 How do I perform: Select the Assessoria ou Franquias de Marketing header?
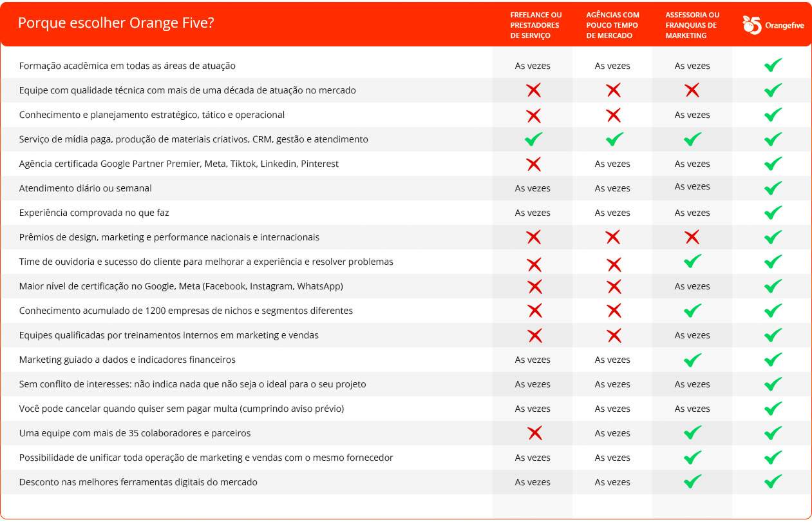tap(692, 25)
